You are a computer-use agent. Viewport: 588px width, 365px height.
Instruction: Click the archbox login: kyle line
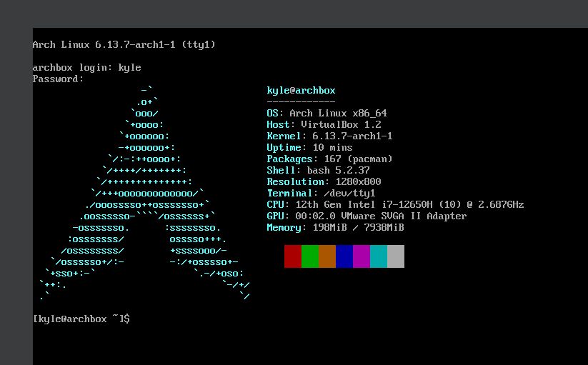pyautogui.click(x=87, y=68)
